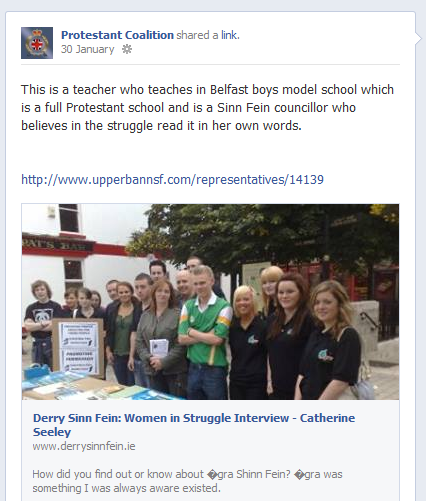Viewport: 426px width, 501px height.
Task: Select the link description starting 'How did you find out'
Action: [187, 481]
